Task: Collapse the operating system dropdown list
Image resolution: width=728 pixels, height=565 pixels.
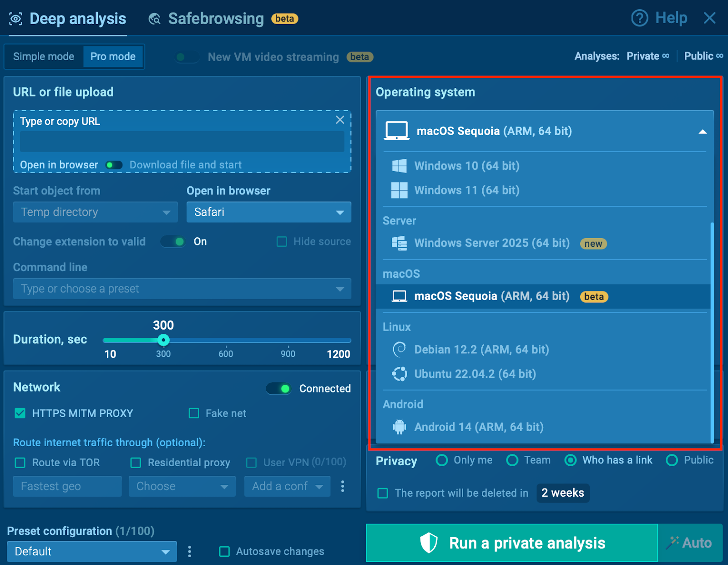Action: [702, 132]
